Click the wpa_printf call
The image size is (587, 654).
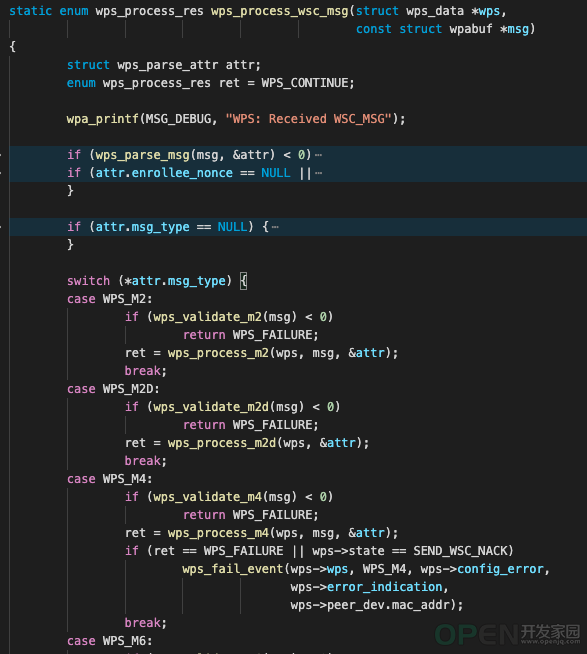point(103,119)
